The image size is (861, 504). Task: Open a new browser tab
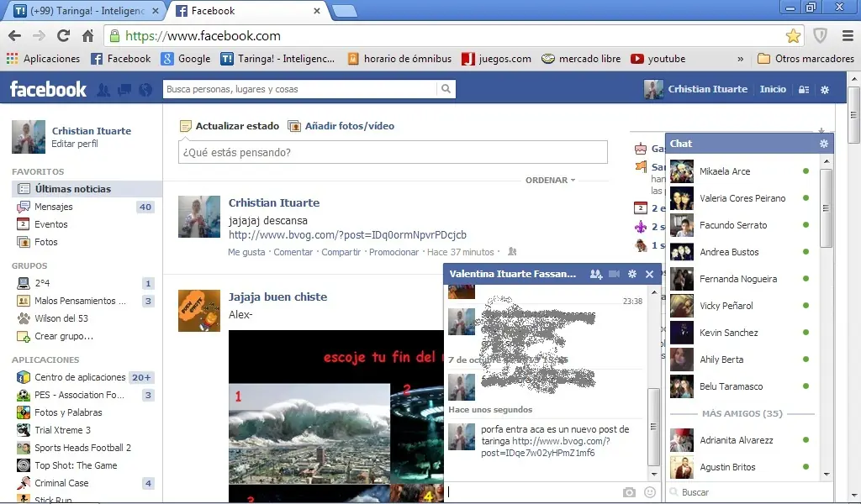(x=345, y=11)
